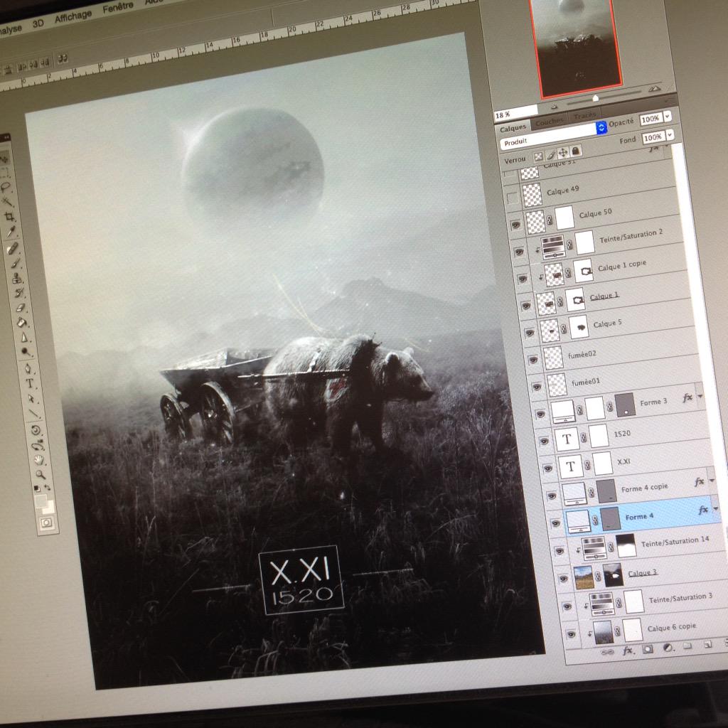The height and width of the screenshot is (728, 728).
Task: Select the Zoom magnifier tool
Action: coord(41,474)
